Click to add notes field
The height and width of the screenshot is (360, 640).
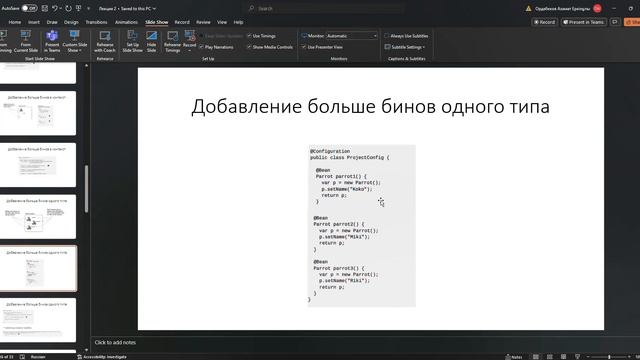pyautogui.click(x=115, y=342)
